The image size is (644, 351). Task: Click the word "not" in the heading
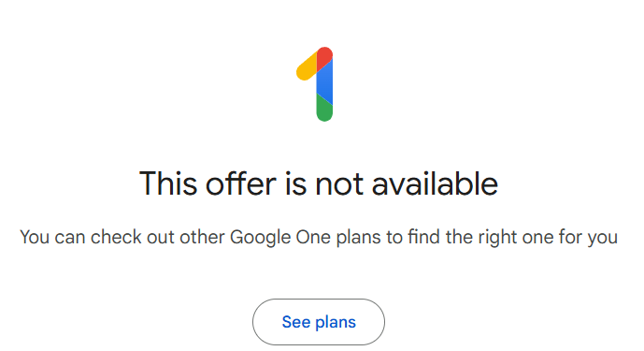(339, 183)
